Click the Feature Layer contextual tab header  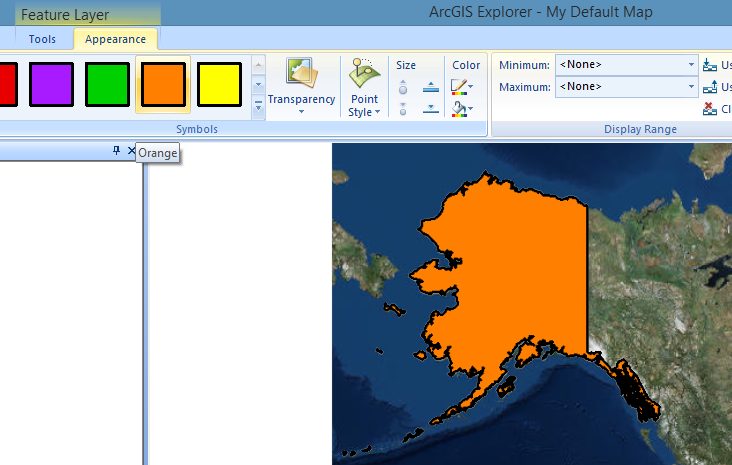tap(65, 15)
